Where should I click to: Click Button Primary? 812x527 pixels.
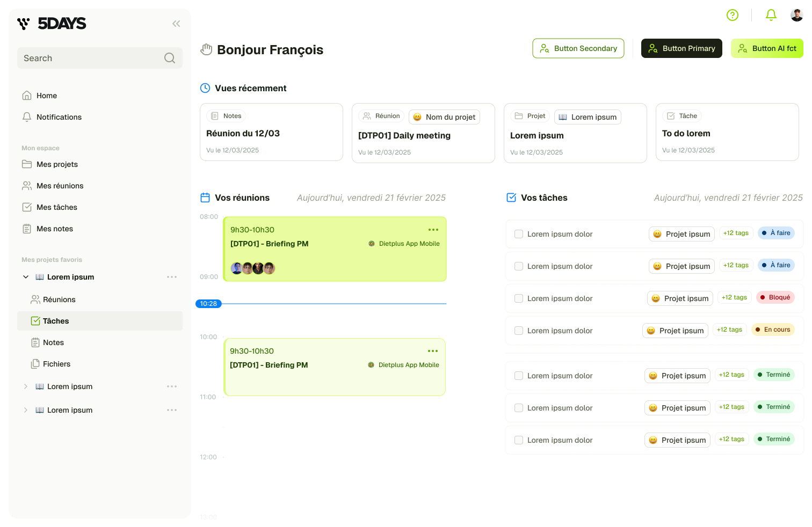click(682, 48)
